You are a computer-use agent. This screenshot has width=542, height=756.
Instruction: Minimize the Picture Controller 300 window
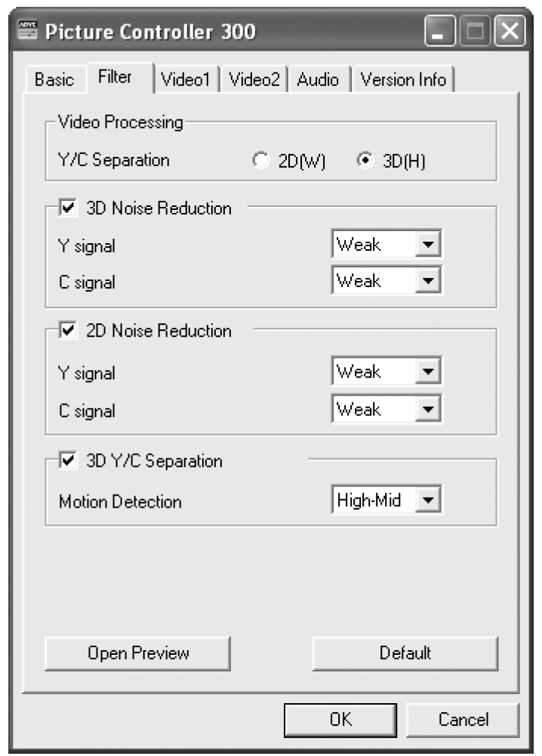click(x=439, y=31)
